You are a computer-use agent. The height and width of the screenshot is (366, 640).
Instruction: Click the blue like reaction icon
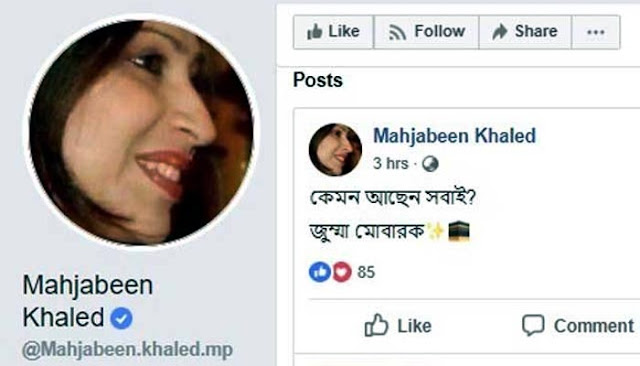pyautogui.click(x=320, y=272)
